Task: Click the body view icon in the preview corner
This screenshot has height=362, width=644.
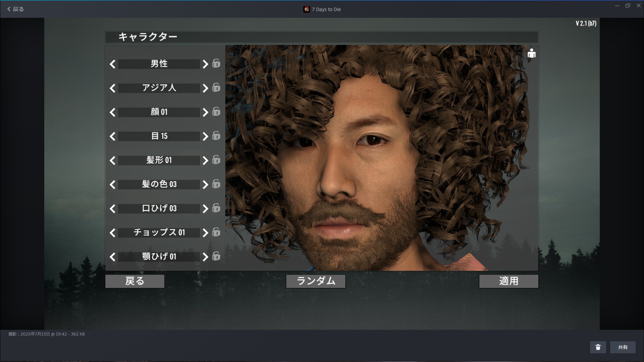Action: click(531, 53)
